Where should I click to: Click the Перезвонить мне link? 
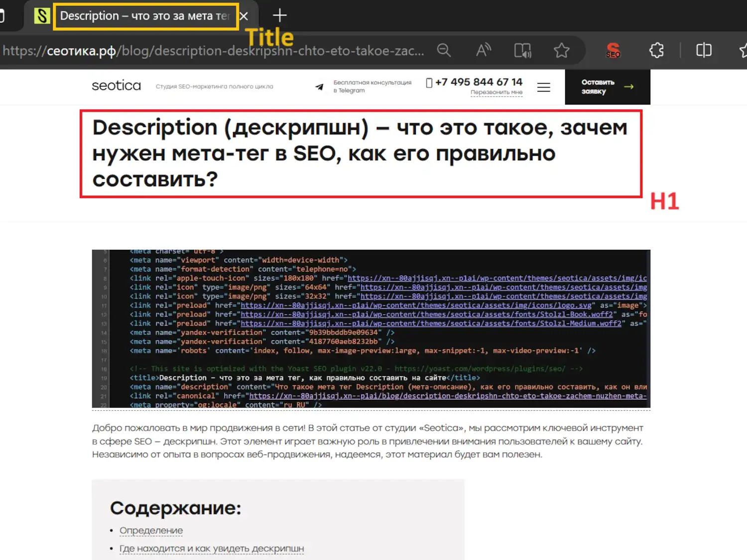496,93
